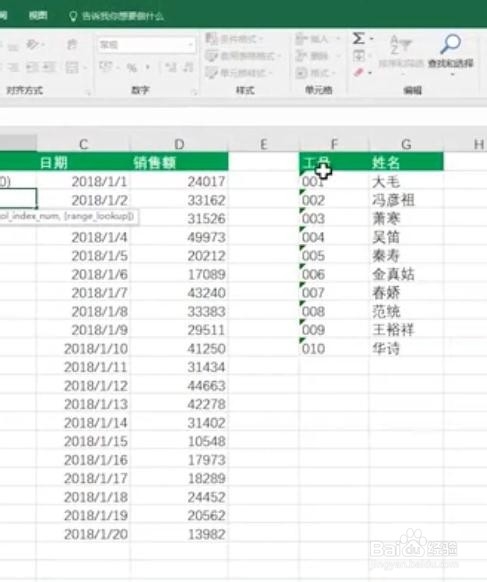Click the comma style button
The height and width of the screenshot is (582, 487).
[x=148, y=68]
